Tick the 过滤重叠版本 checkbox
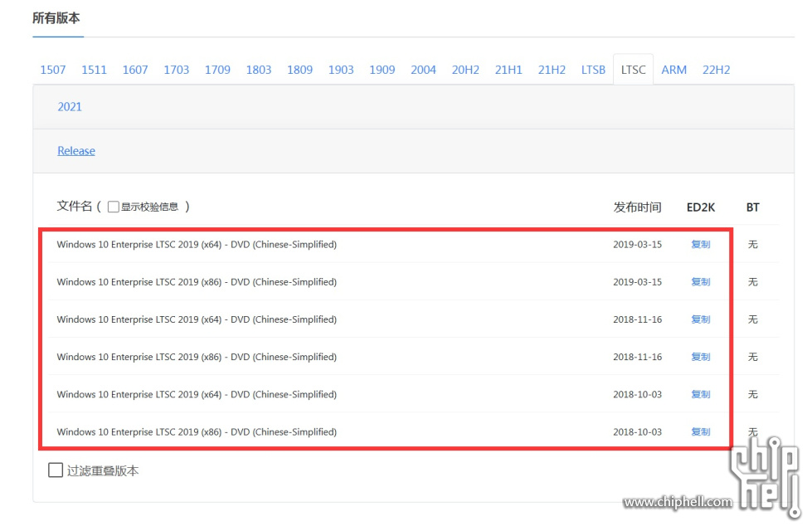Image resolution: width=812 pixels, height=531 pixels. point(56,470)
